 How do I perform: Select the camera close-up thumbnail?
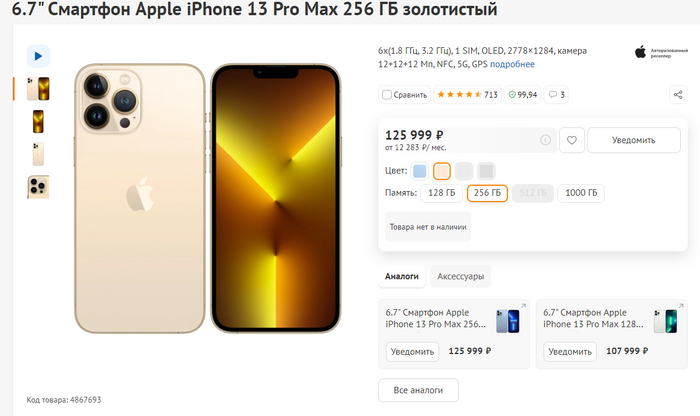[x=38, y=187]
